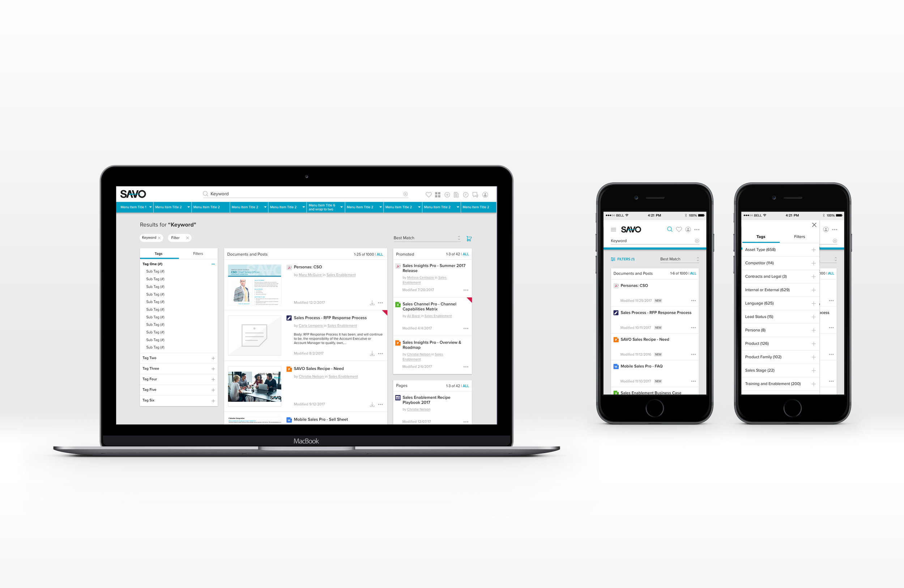Image resolution: width=904 pixels, height=588 pixels.
Task: Toggle the active Filter badge off
Action: [188, 239]
